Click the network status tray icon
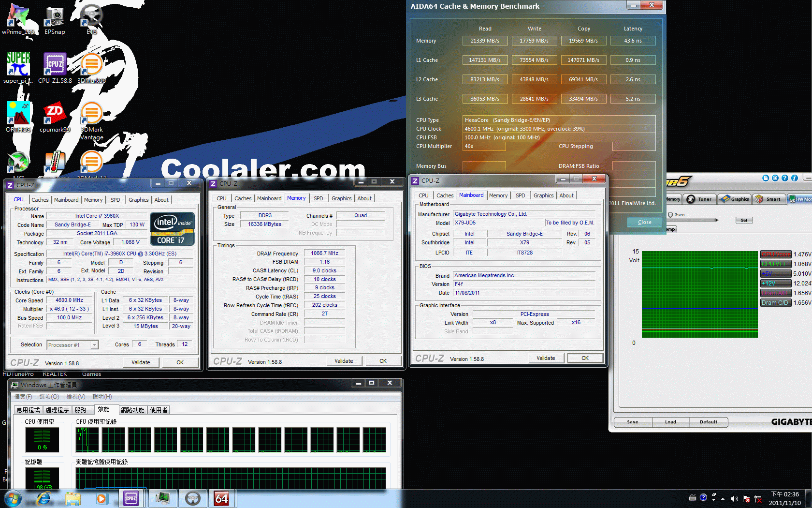Screen dimensions: 812x508 (758, 498)
